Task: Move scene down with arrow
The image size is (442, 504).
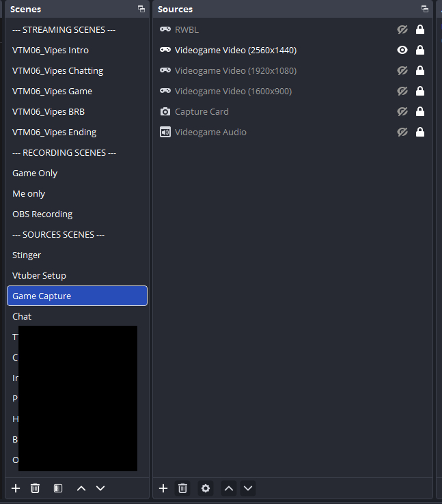Action: point(100,488)
